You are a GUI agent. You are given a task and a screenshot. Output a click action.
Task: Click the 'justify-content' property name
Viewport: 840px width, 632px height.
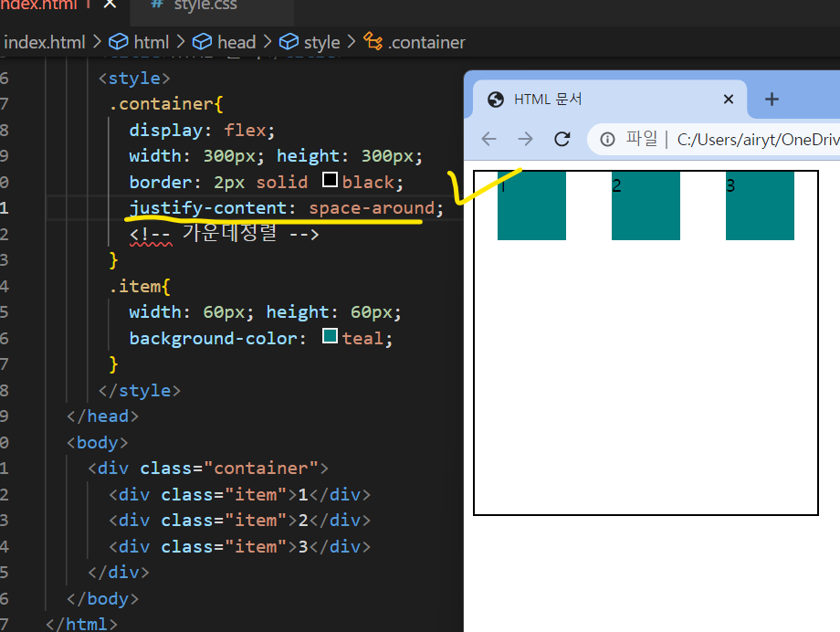(208, 208)
